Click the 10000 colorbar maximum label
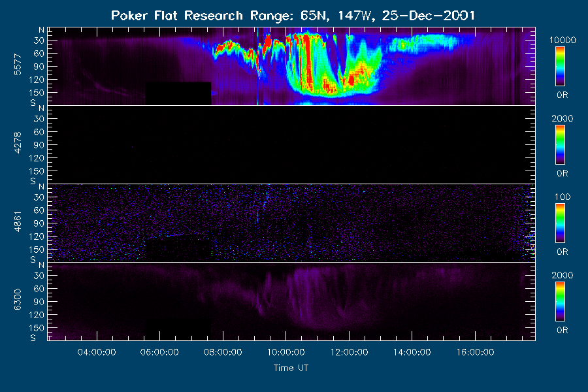588x392 pixels. coord(562,40)
